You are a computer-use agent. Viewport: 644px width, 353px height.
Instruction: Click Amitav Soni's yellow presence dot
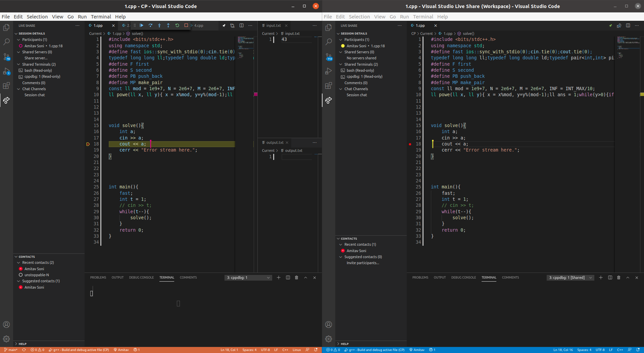pyautogui.click(x=342, y=46)
